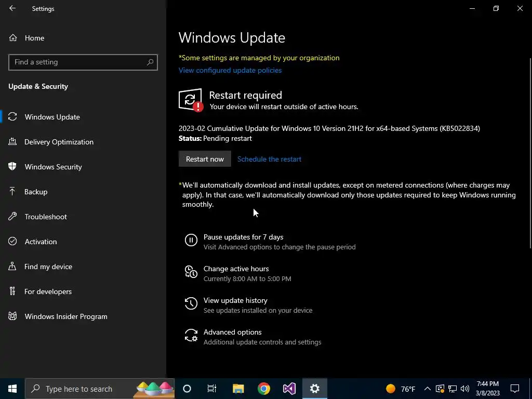Open Find my device page
The image size is (532, 399).
[x=48, y=267]
